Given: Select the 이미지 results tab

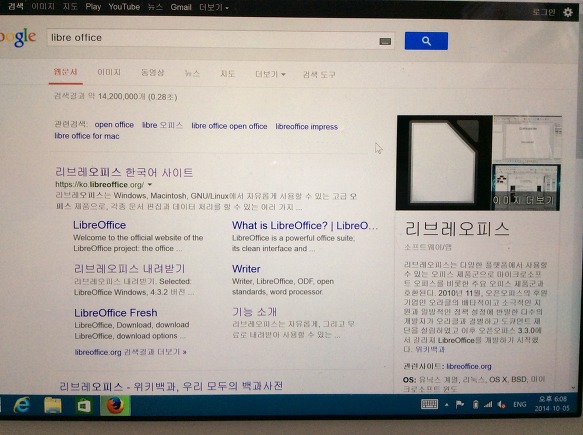Looking at the screenshot, I should coord(109,72).
